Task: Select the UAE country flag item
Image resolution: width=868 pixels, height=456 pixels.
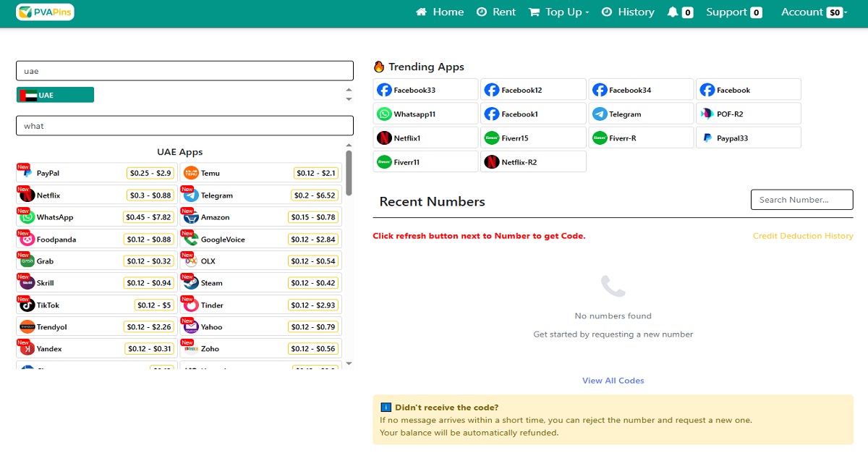Action: coord(55,95)
